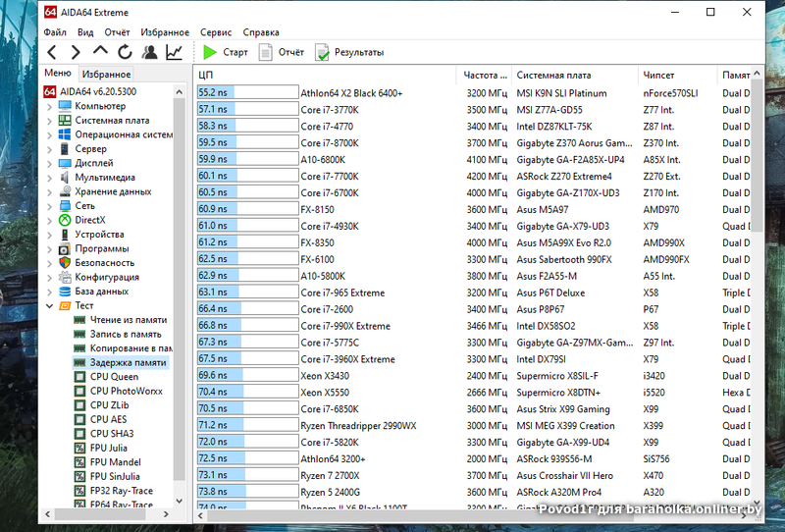The image size is (785, 532).
Task: Click the line graph icon in the toolbar
Action: coord(175,52)
